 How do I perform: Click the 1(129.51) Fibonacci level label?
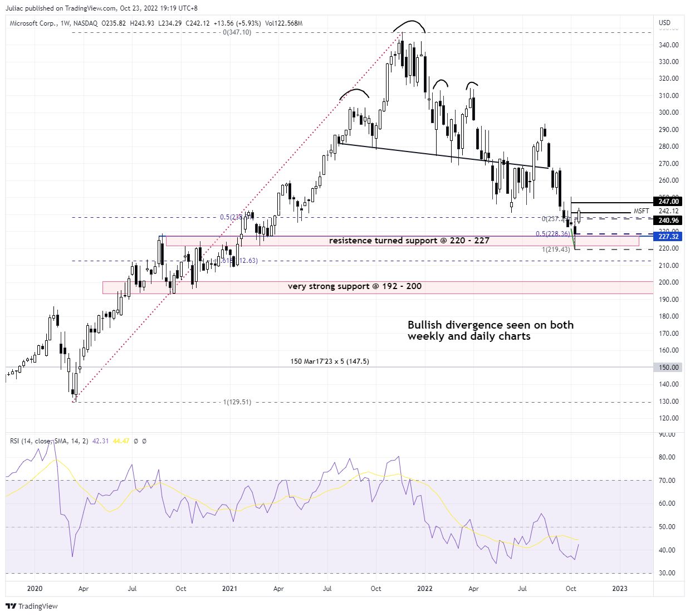[x=237, y=402]
